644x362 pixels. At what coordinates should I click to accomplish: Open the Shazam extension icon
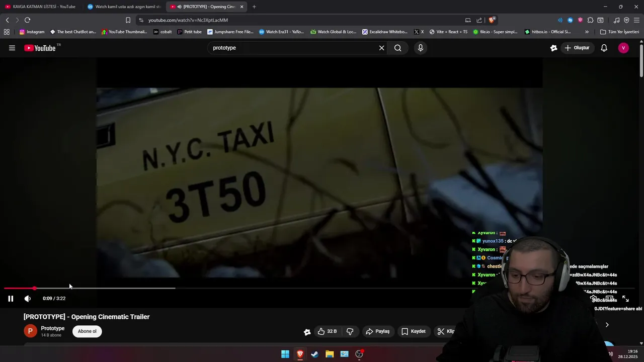570,20
